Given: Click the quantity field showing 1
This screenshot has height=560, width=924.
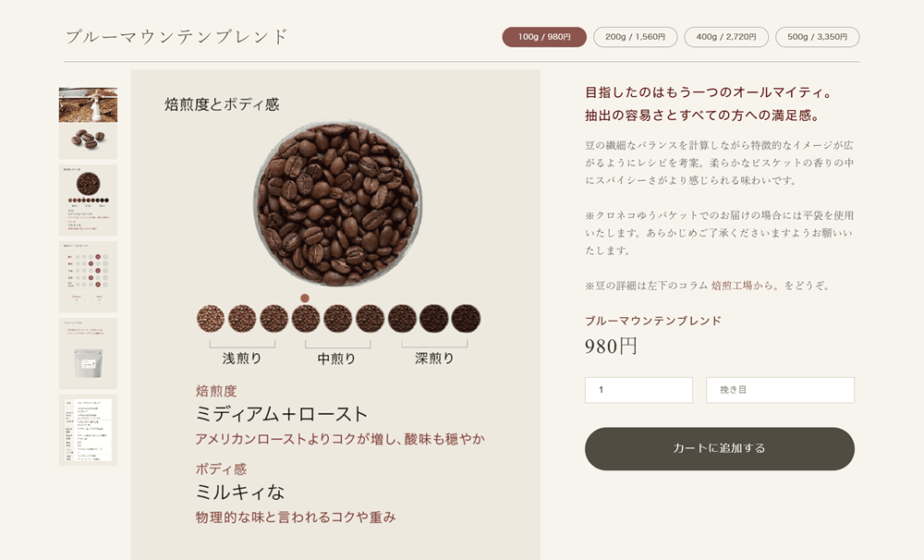Looking at the screenshot, I should click(638, 390).
